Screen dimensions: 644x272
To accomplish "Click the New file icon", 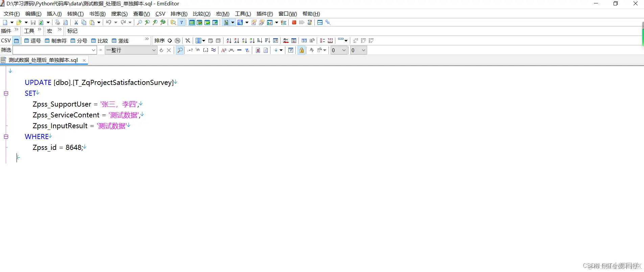I will pos(5,22).
